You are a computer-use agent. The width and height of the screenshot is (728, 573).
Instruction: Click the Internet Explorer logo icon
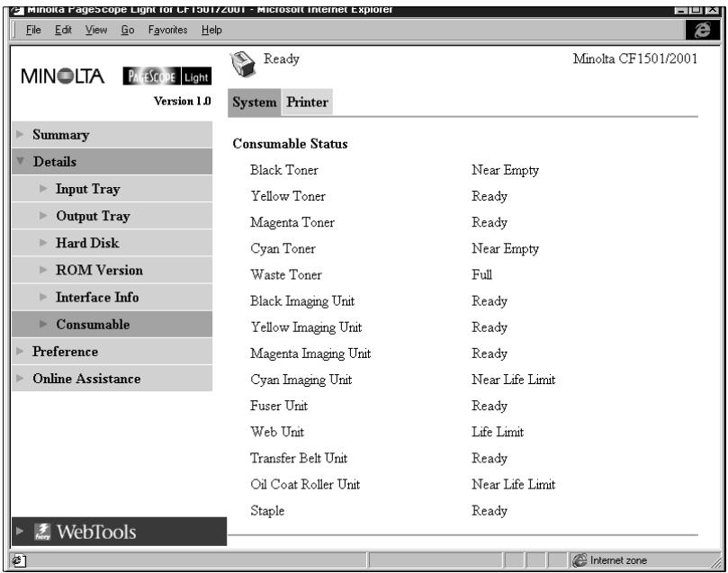pyautogui.click(x=702, y=30)
